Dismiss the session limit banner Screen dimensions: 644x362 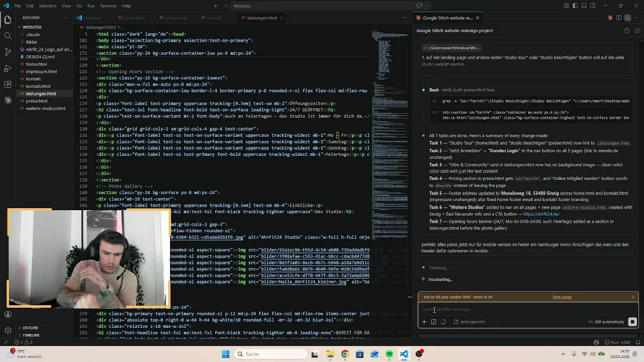click(x=633, y=297)
